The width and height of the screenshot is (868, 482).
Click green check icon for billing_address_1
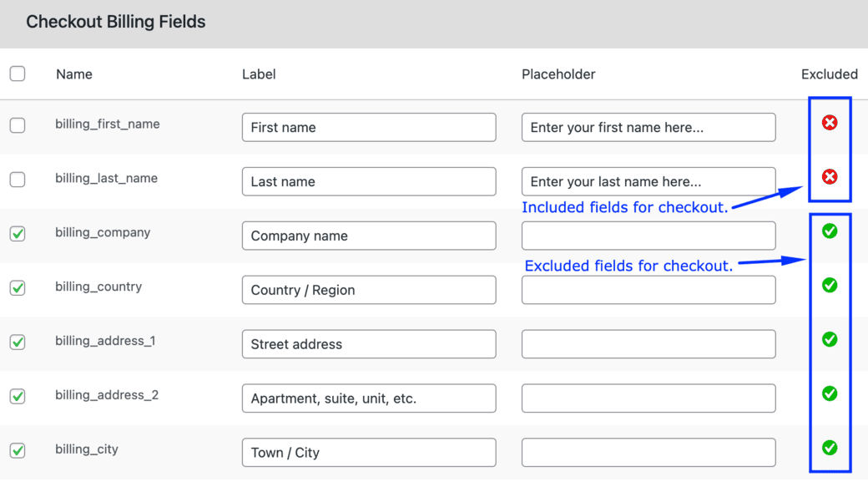tap(830, 340)
